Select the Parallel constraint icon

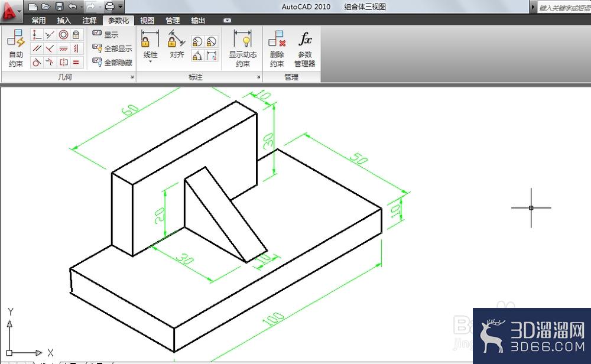tap(37, 48)
